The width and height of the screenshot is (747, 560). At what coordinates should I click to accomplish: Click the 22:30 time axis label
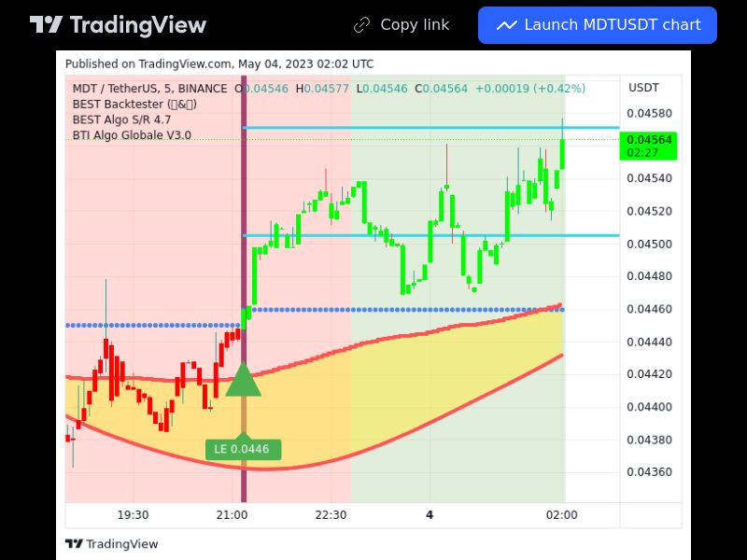331,515
